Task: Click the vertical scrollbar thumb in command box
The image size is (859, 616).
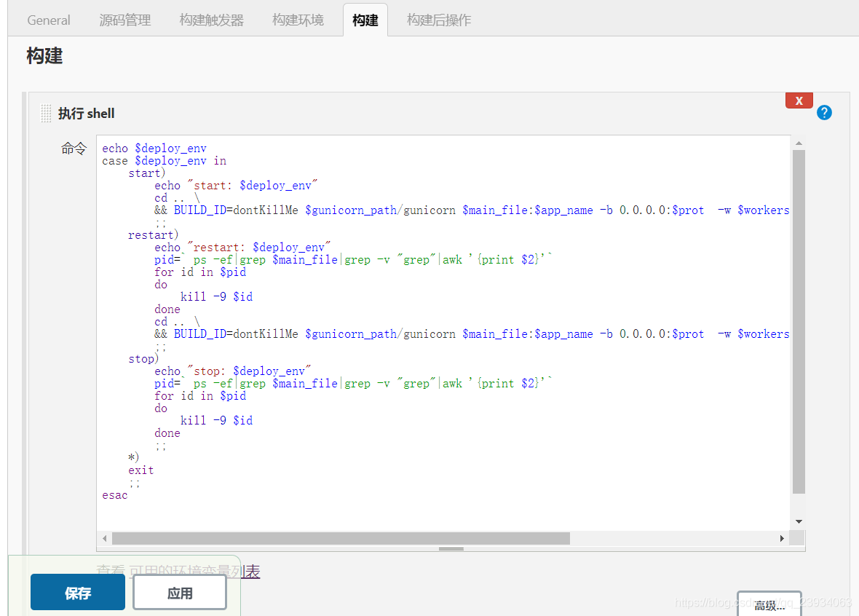Action: click(x=799, y=322)
